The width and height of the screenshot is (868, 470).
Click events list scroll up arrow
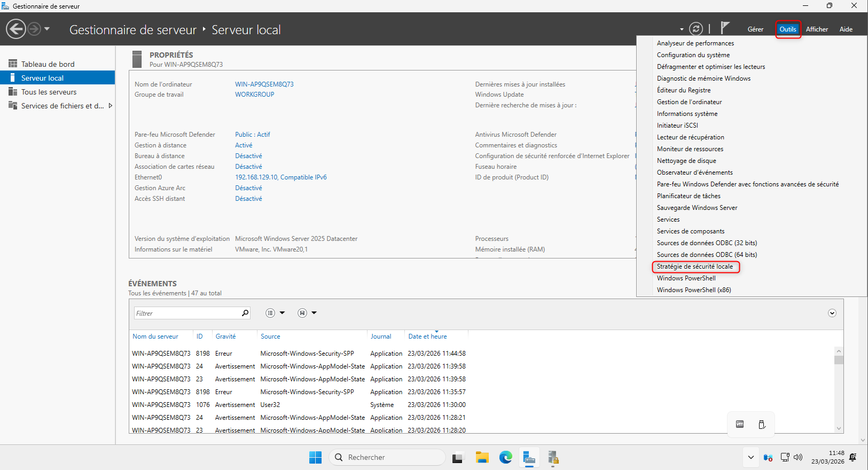point(839,351)
